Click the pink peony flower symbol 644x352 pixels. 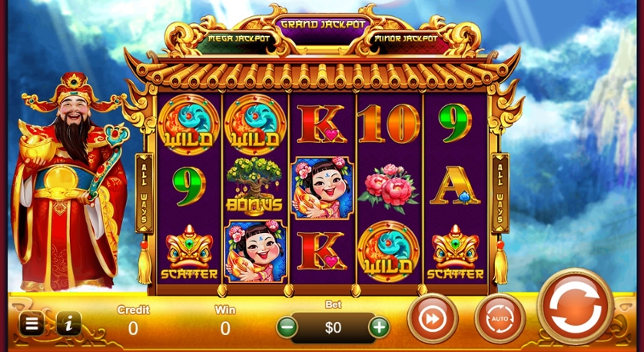point(388,188)
